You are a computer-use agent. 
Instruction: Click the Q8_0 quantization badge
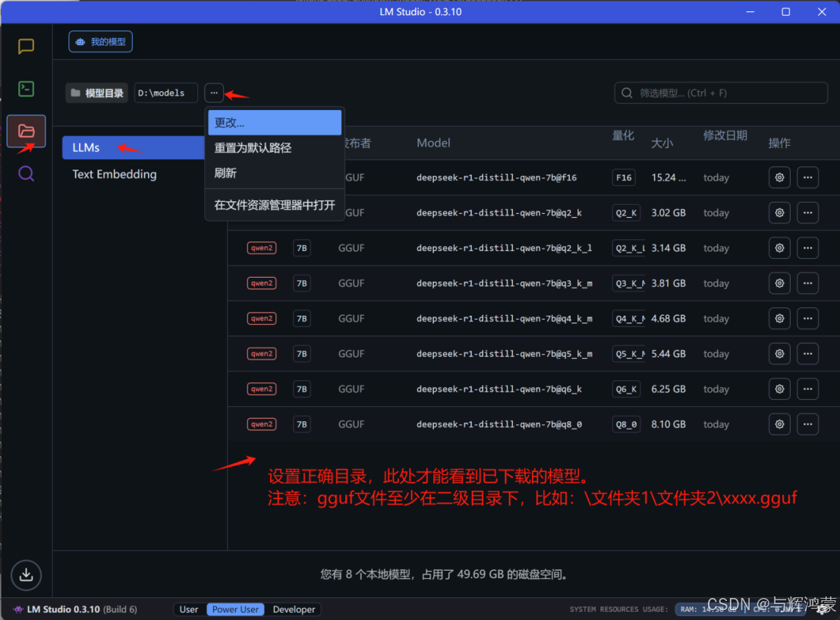626,424
